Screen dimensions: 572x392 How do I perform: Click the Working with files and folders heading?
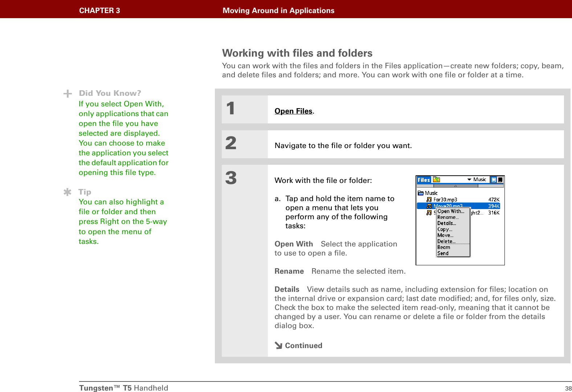pos(297,53)
